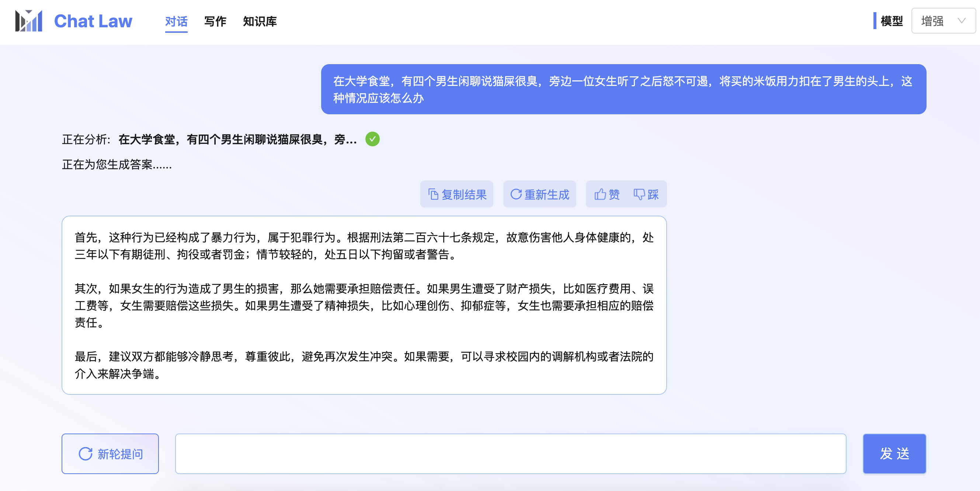Open the 知识库 tab
Screen dimensions: 980x491
[260, 22]
